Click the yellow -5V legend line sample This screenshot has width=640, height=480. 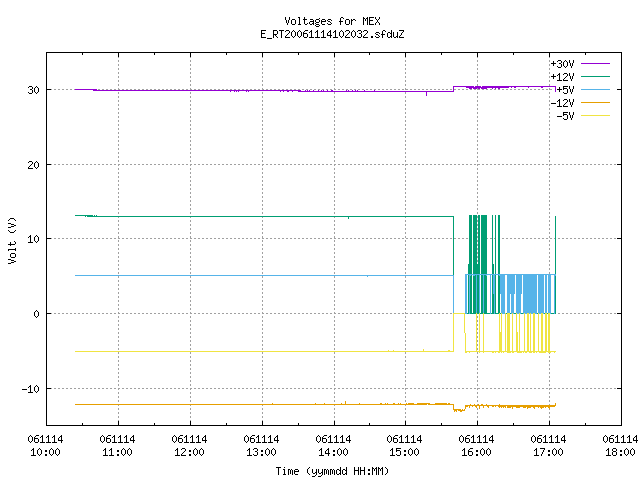click(x=595, y=116)
